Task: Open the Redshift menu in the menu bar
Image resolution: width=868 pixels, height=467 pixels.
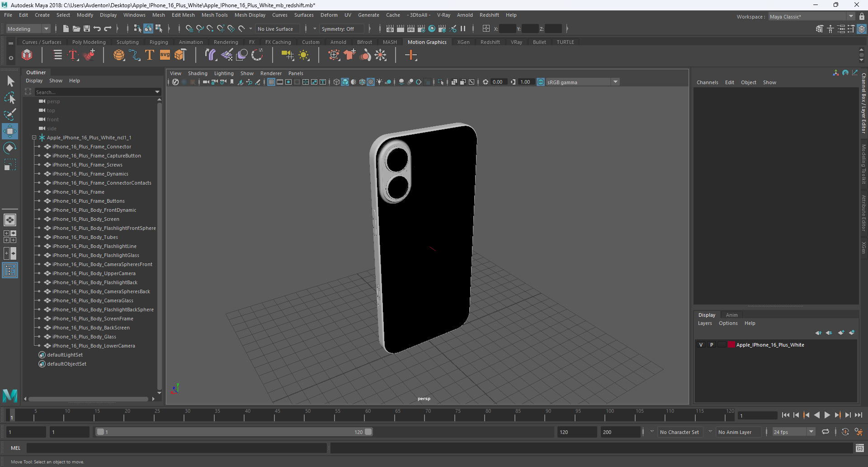Action: point(489,15)
